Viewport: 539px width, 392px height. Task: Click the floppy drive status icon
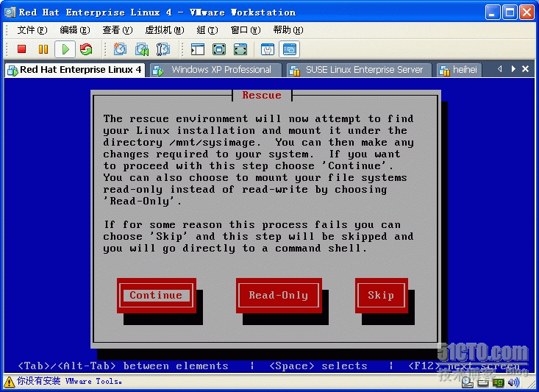483,382
